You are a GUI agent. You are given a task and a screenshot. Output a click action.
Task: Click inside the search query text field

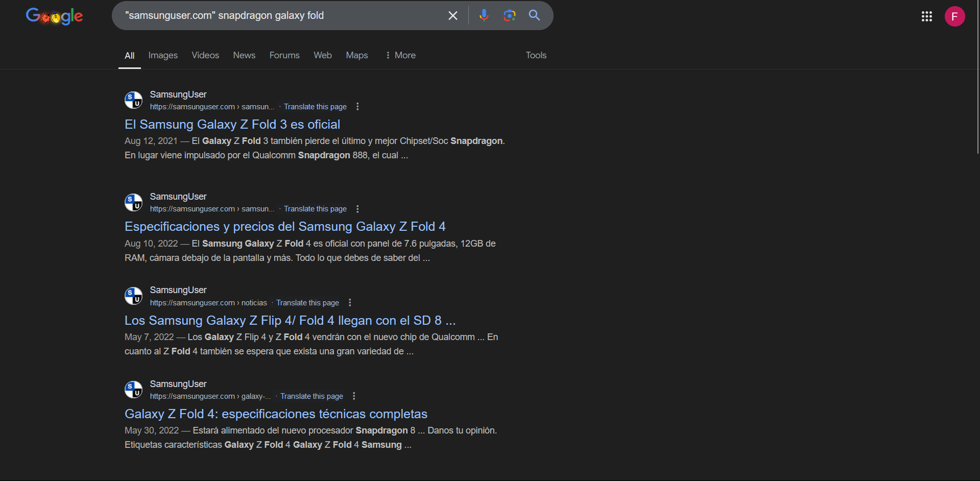pos(281,16)
